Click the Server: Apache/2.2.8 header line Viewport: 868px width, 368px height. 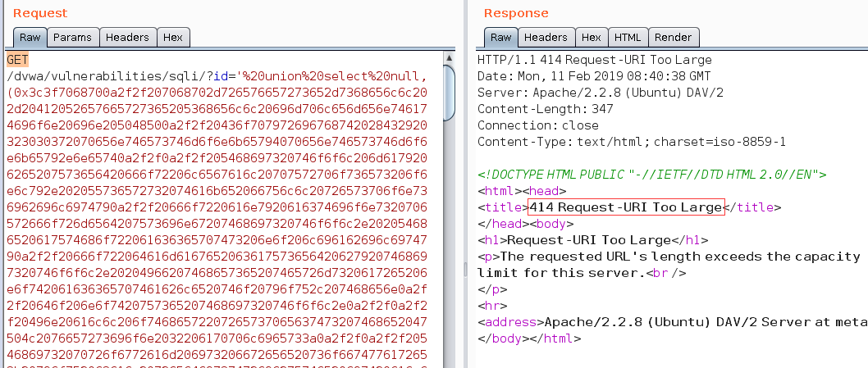point(600,93)
